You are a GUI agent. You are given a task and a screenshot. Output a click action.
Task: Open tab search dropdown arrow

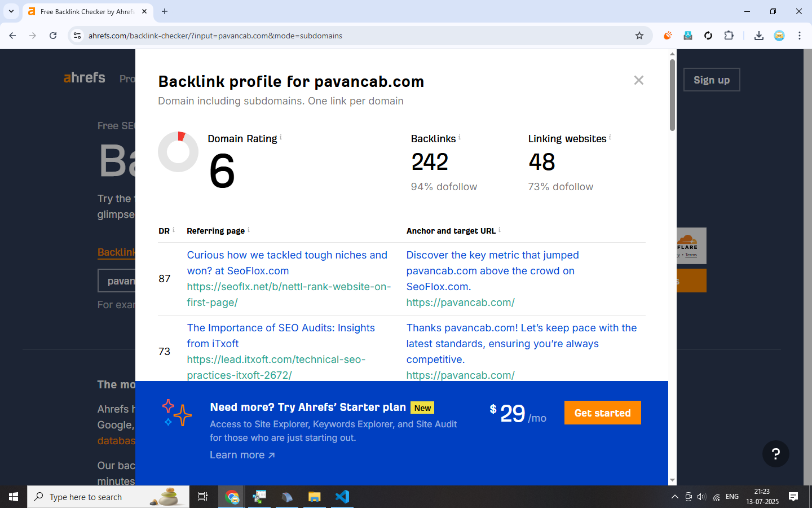pos(11,11)
